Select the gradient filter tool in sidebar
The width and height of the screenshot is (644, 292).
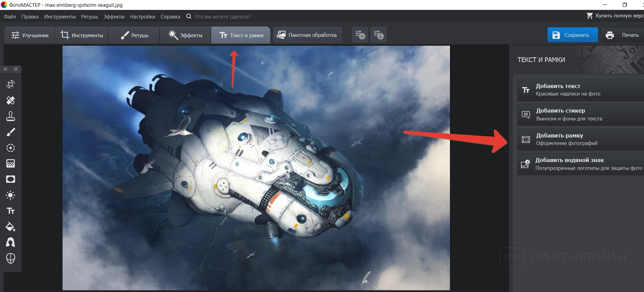coord(11,163)
